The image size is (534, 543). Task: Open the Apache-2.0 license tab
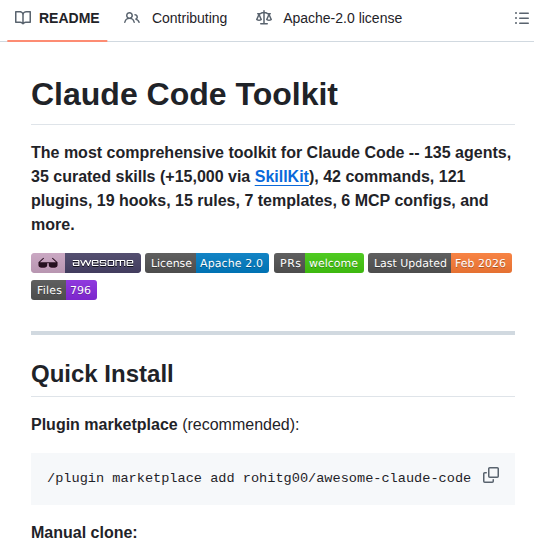[x=329, y=18]
